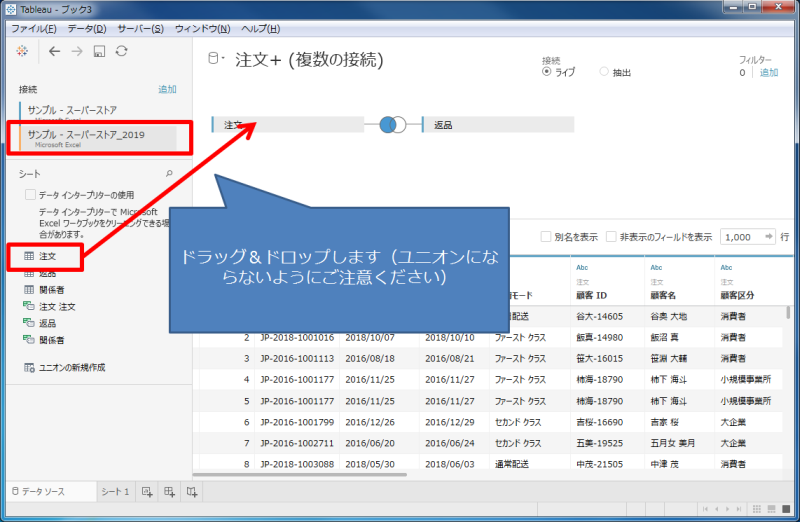Go to last sheet navigation icon
Image resolution: width=800 pixels, height=522 pixels.
click(738, 509)
